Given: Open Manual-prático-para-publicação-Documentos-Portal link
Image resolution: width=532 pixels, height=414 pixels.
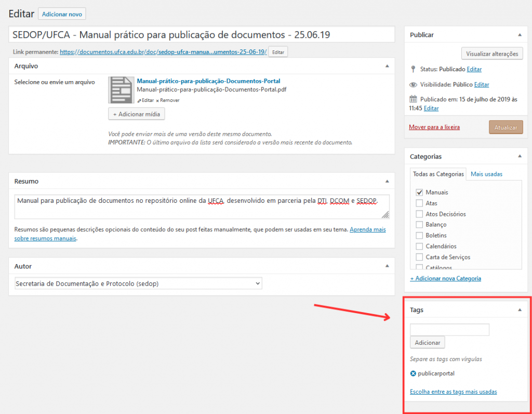Looking at the screenshot, I should click(208, 81).
